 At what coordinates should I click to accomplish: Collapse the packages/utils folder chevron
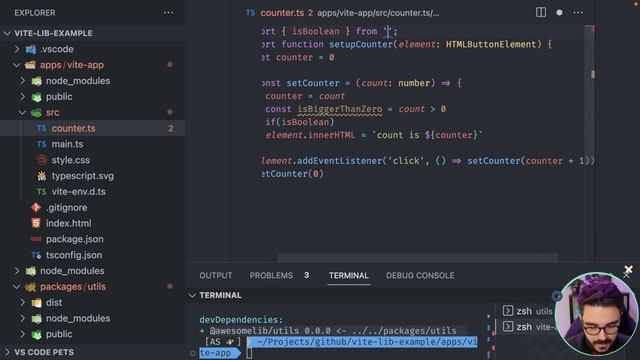click(17, 287)
